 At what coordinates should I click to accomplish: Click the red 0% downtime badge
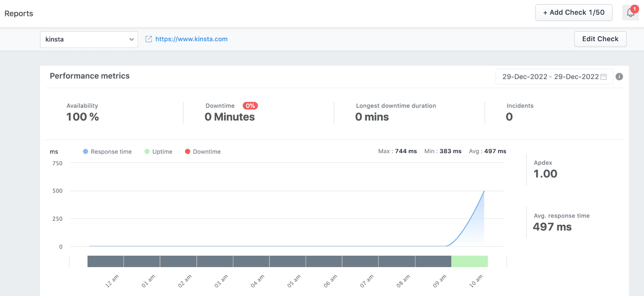250,106
